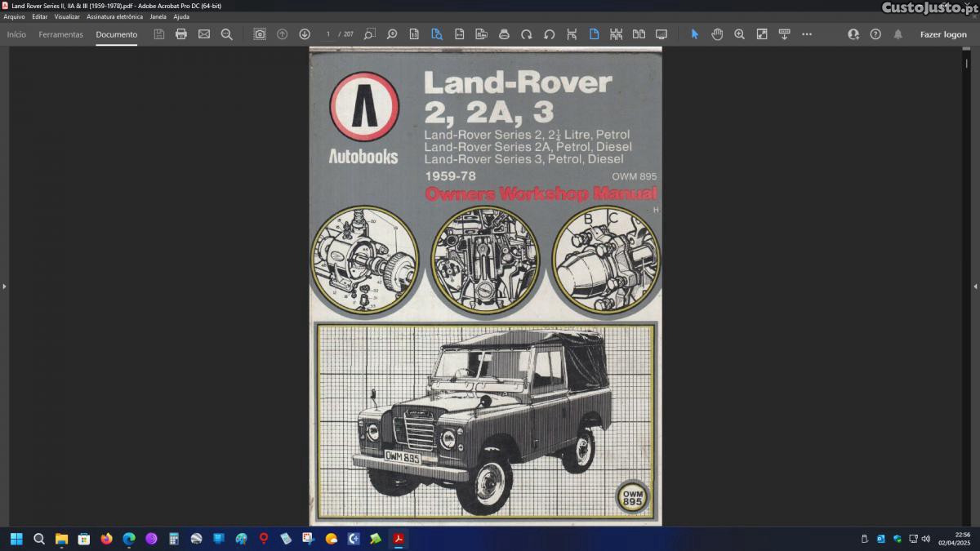This screenshot has width=980, height=551.
Task: Open the taskbar volume control
Action: [925, 539]
